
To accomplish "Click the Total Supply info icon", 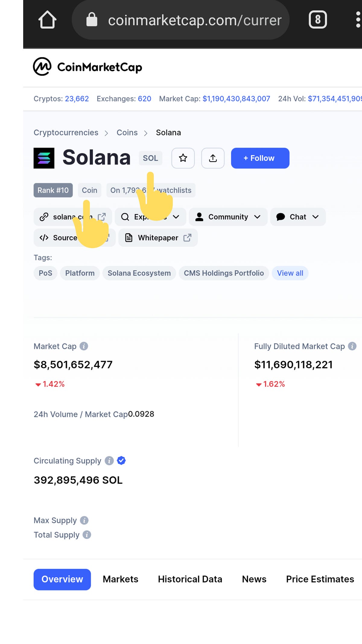I will click(87, 535).
